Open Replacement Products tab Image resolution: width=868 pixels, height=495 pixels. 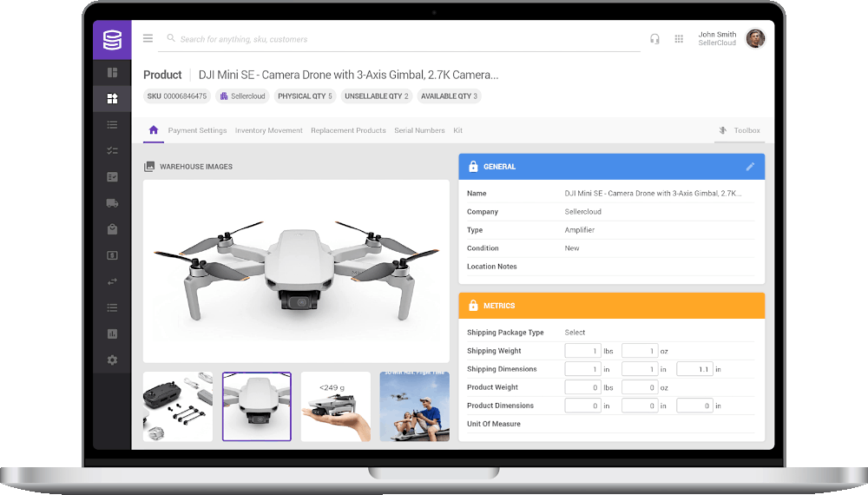(348, 130)
